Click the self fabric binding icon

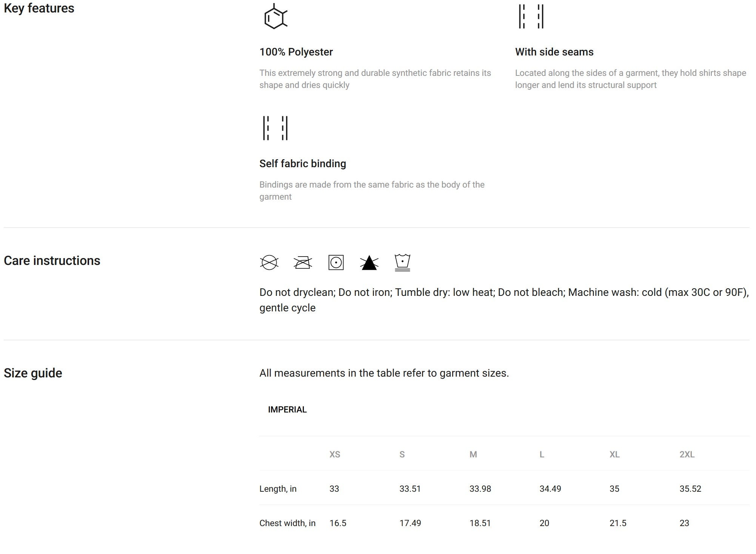(275, 128)
